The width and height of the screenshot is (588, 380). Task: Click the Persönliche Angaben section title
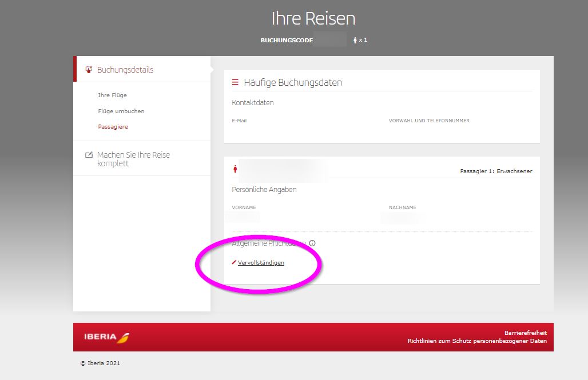click(x=264, y=190)
